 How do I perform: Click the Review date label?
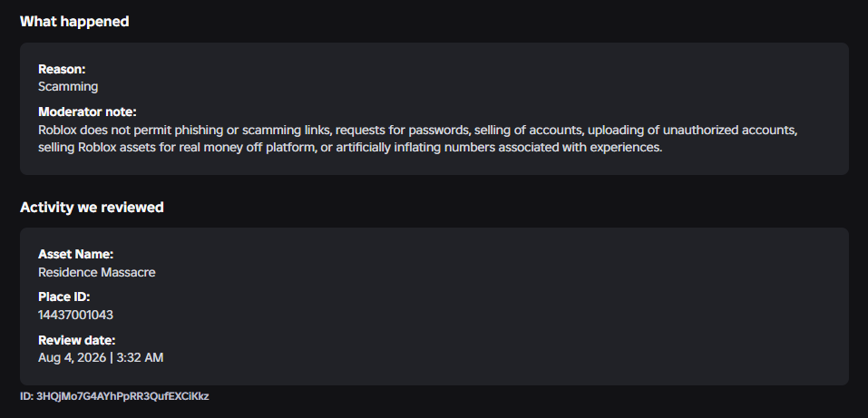[x=77, y=340]
